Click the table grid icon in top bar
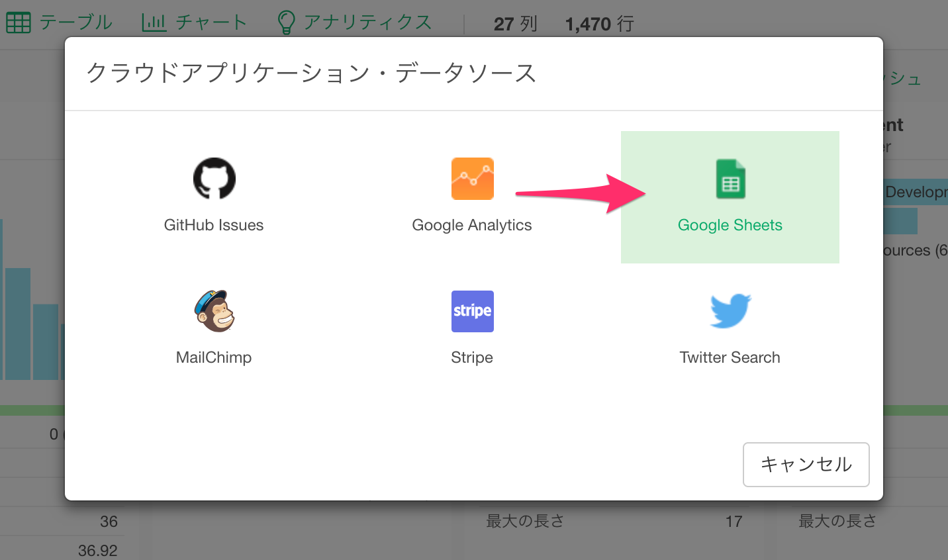The image size is (948, 560). (19, 23)
